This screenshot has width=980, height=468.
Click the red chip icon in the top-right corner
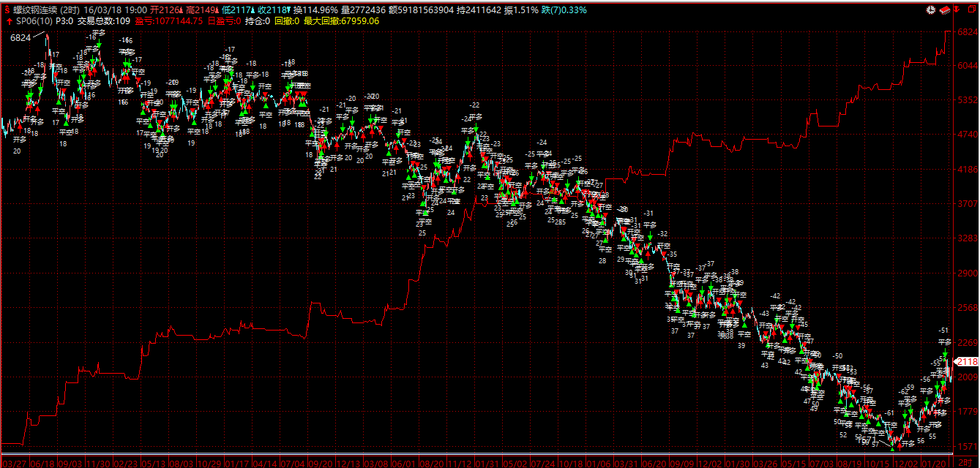tap(945, 10)
